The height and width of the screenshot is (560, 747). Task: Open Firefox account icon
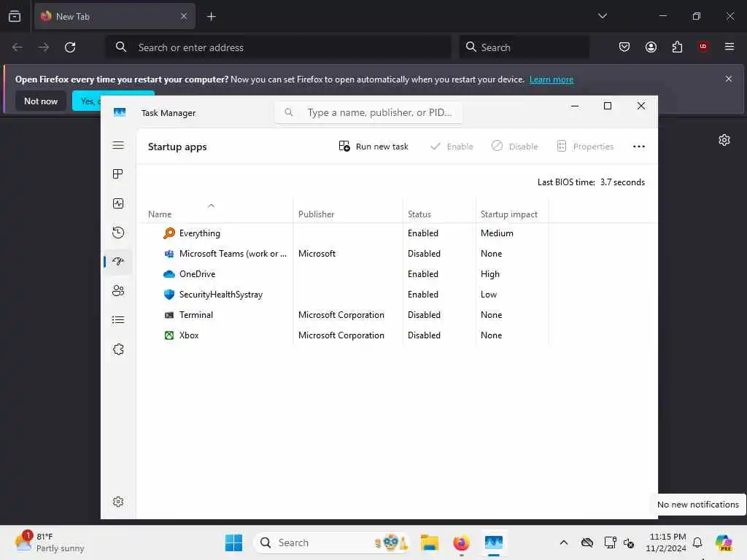click(x=651, y=47)
